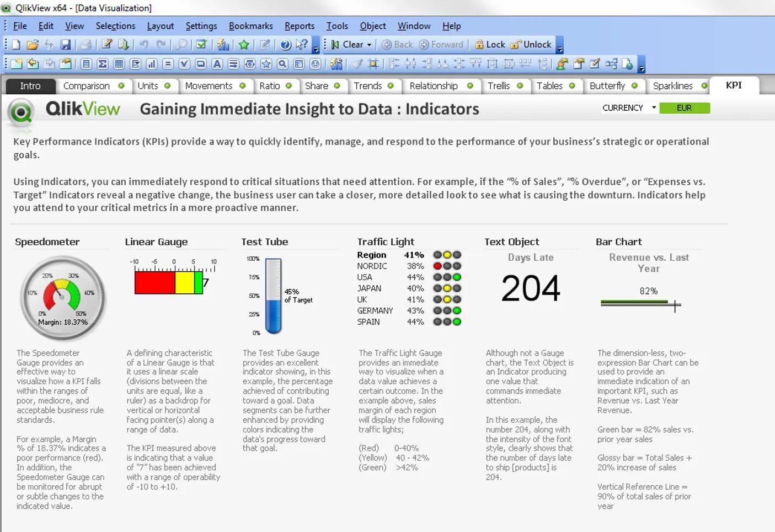Click the yellow segment of Linear Gauge

(185, 282)
